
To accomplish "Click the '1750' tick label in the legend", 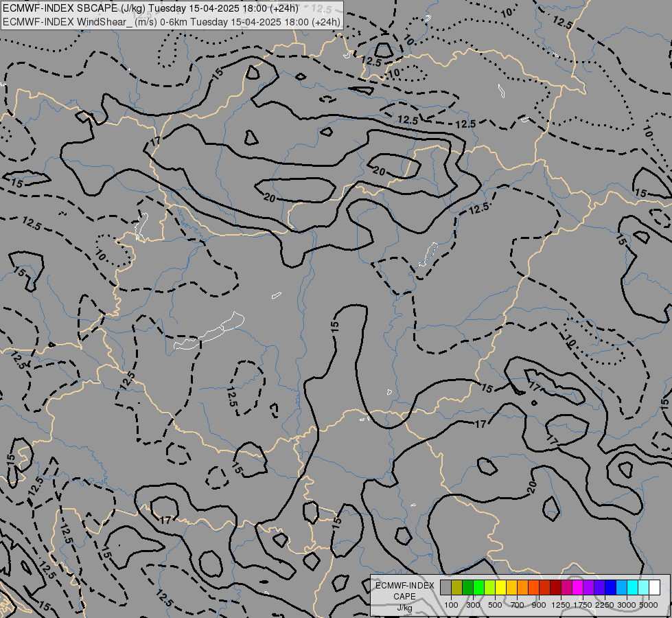I will tap(583, 605).
